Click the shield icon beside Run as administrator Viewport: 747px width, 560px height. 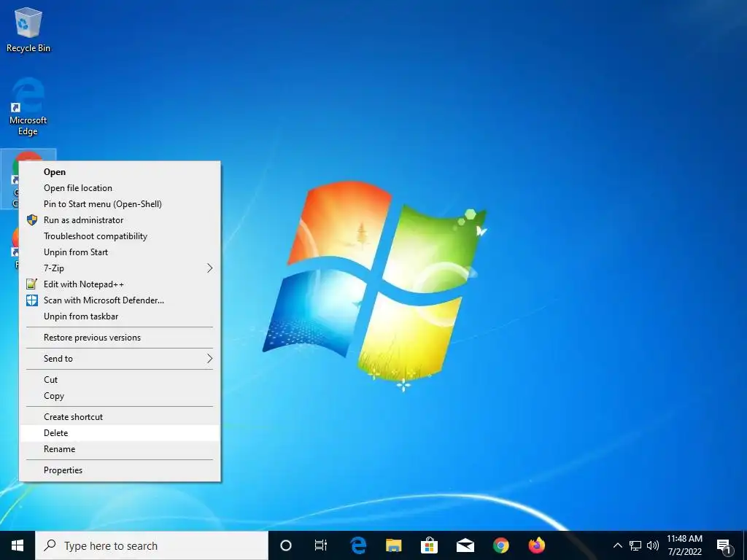[32, 220]
